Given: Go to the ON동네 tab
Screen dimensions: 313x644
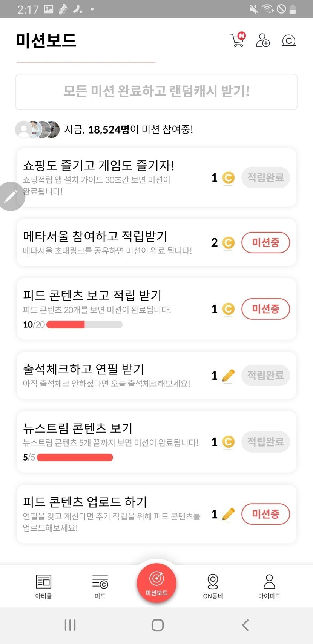Looking at the screenshot, I should 213,586.
